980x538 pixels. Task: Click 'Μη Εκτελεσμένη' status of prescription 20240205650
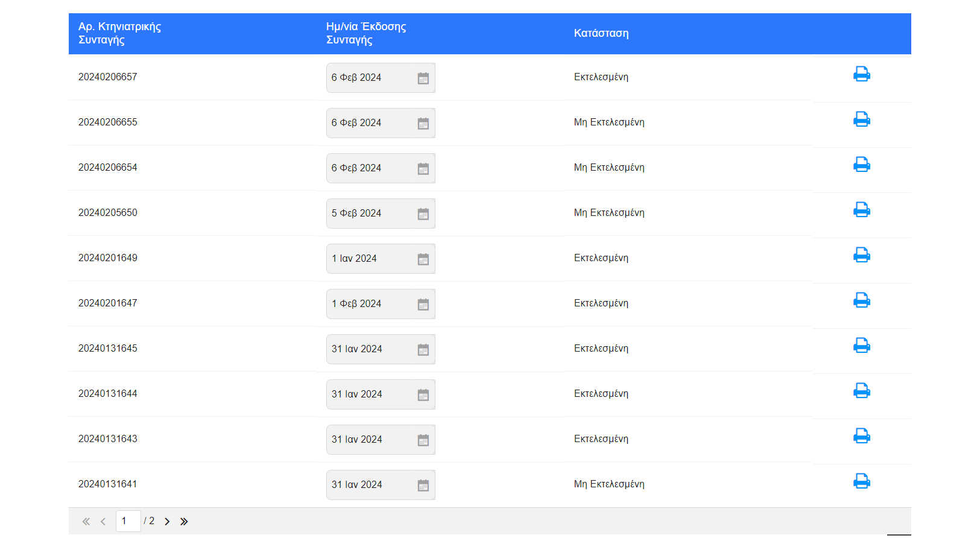(x=609, y=212)
